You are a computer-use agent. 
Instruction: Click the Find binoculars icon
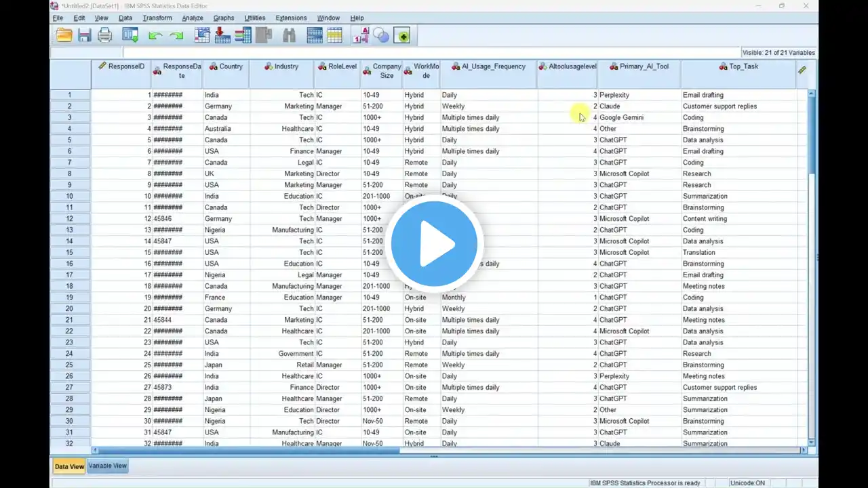tap(290, 35)
